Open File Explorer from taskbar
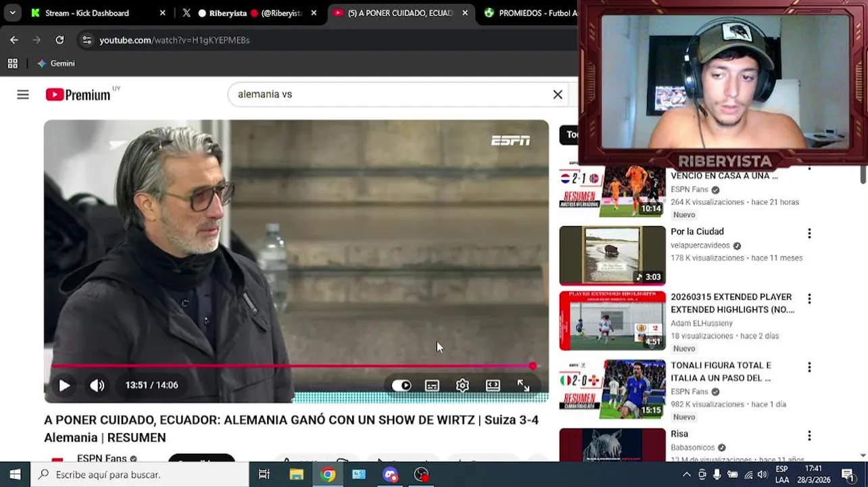 click(x=296, y=474)
